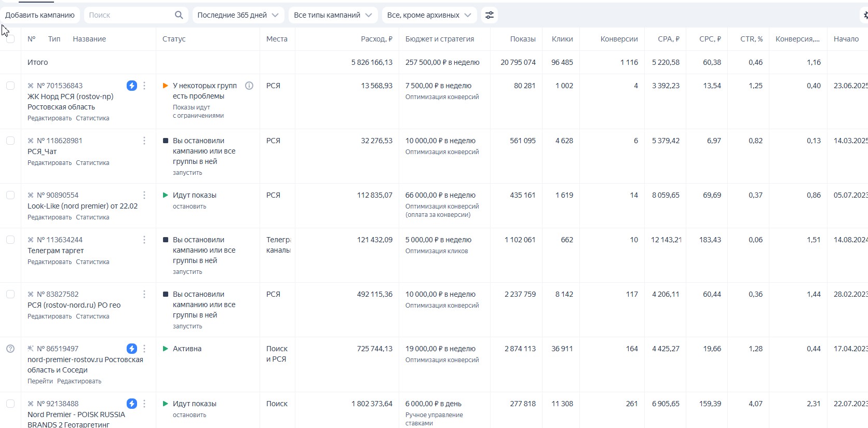Check the box for ЖК Норд РСЯ campaign
The height and width of the screenshot is (428, 868).
click(x=10, y=86)
